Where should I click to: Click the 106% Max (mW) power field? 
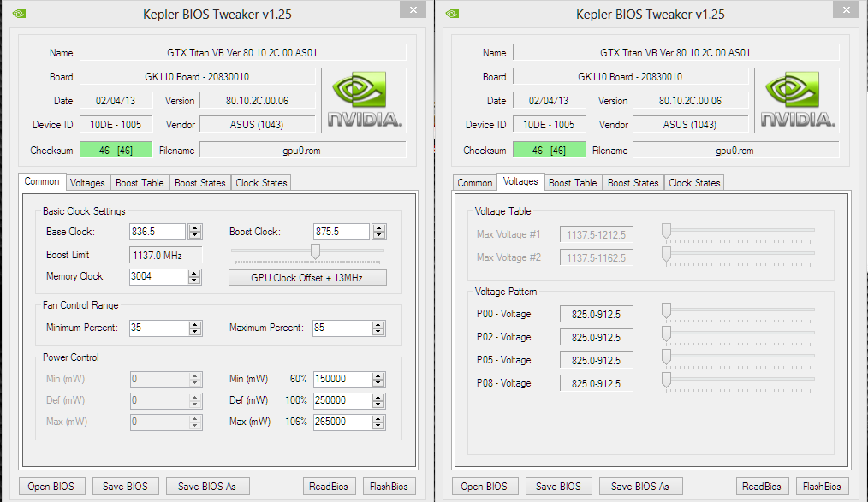click(342, 422)
